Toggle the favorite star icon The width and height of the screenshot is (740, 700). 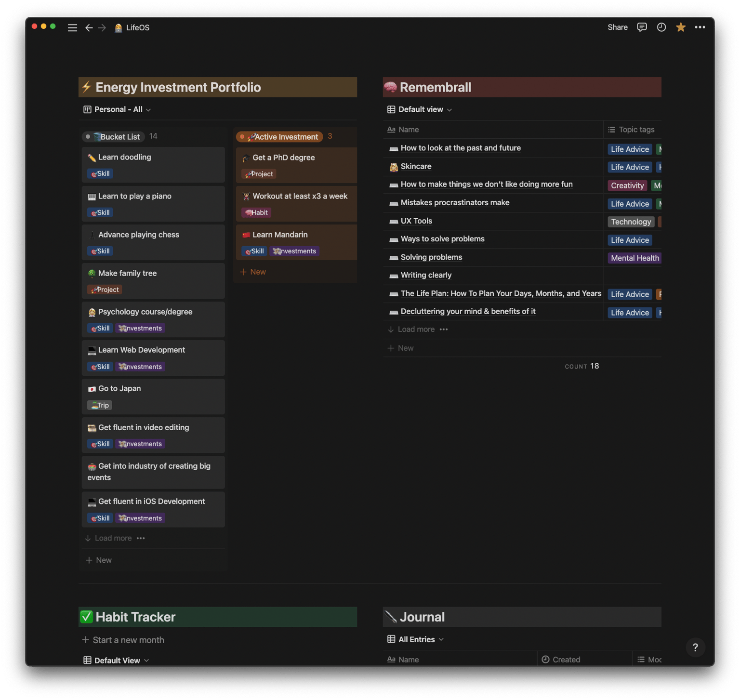681,27
